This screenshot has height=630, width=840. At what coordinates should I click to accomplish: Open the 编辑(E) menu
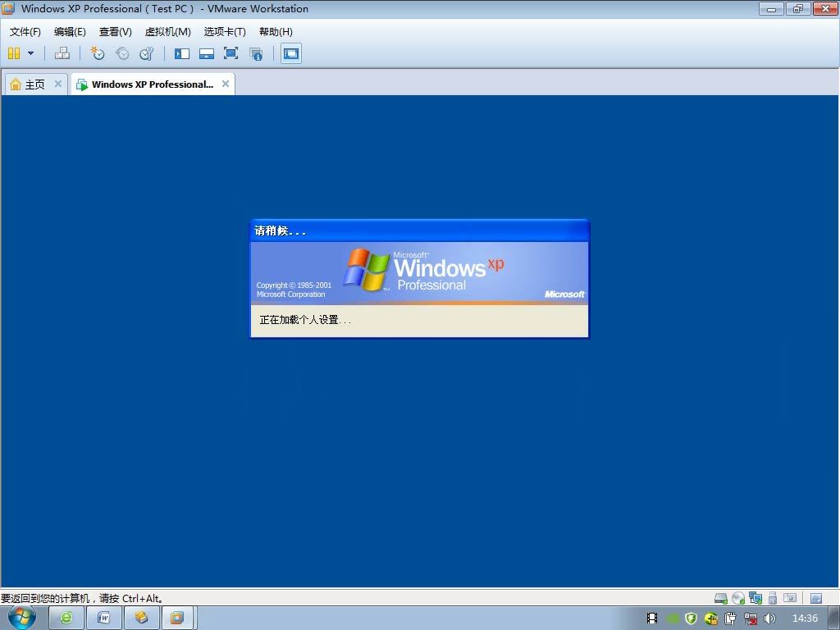click(70, 32)
